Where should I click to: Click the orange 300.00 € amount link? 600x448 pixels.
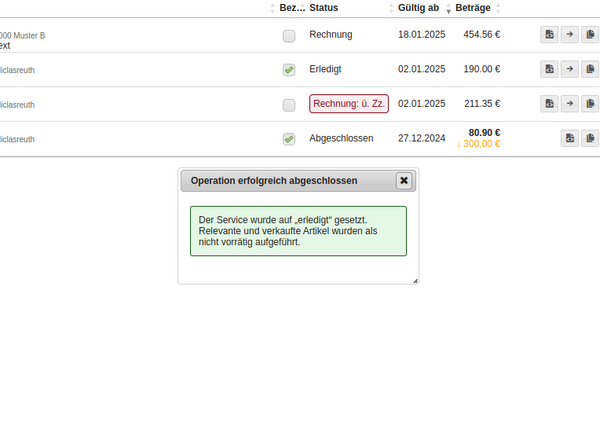point(478,144)
